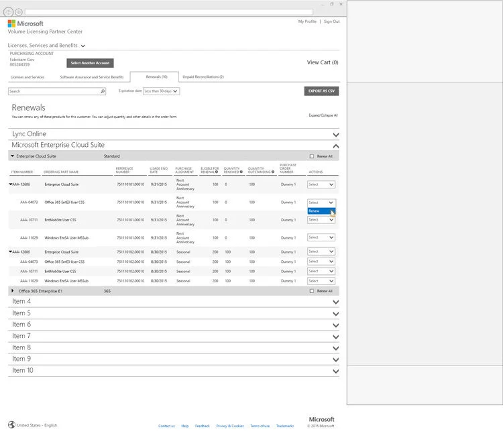Image resolution: width=503 pixels, height=448 pixels.
Task: Tick Renew All for Office 365 Enterprise E1
Action: [x=311, y=291]
